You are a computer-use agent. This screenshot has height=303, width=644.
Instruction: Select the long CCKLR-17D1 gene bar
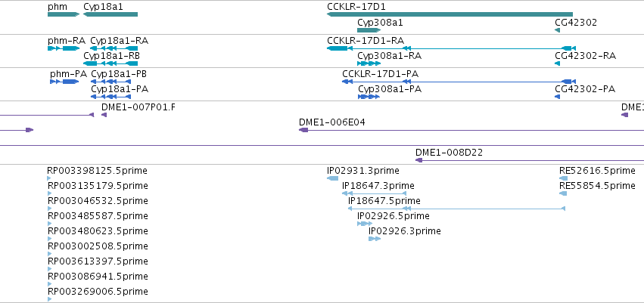pyautogui.click(x=450, y=14)
